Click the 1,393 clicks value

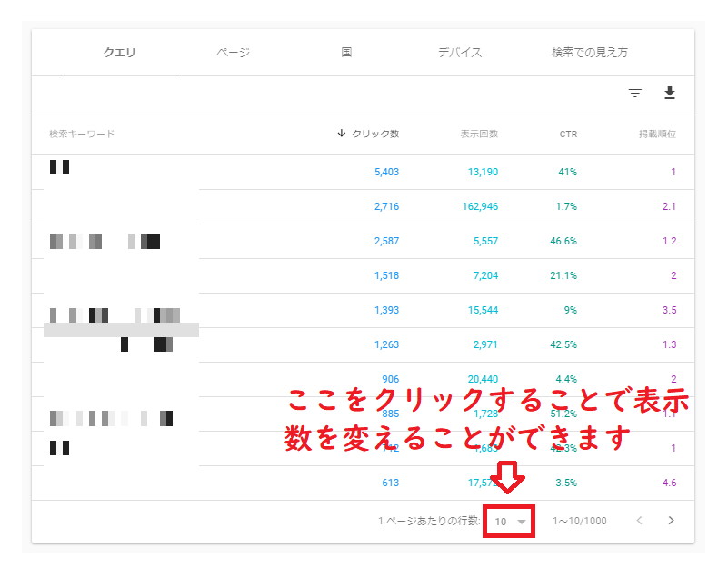point(387,310)
